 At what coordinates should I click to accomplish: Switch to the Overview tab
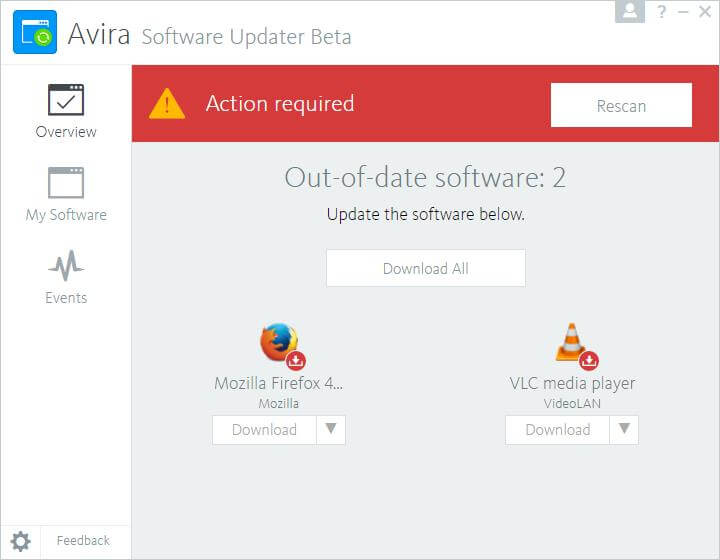66,112
